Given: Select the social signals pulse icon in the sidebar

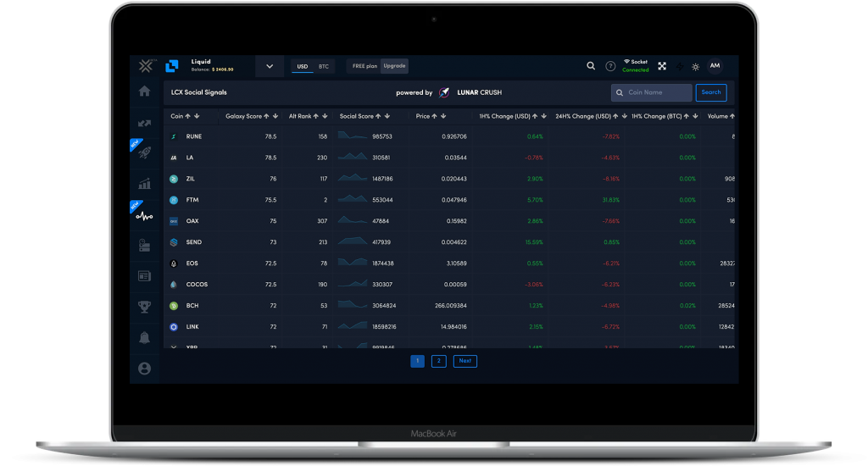Looking at the screenshot, I should tap(144, 216).
